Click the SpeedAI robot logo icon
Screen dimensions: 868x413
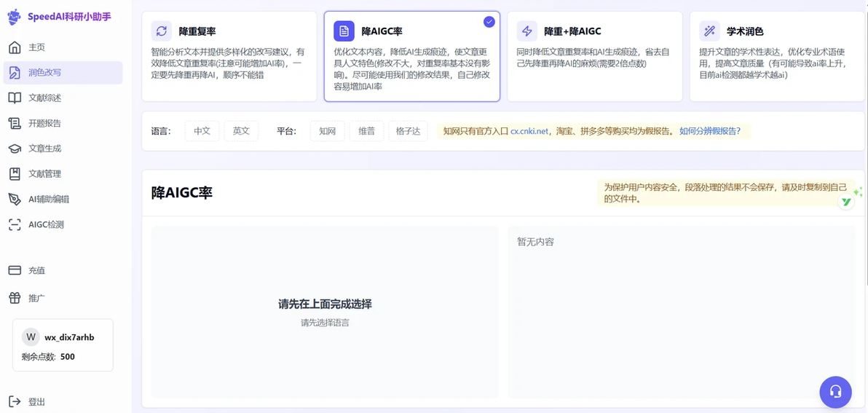(15, 17)
